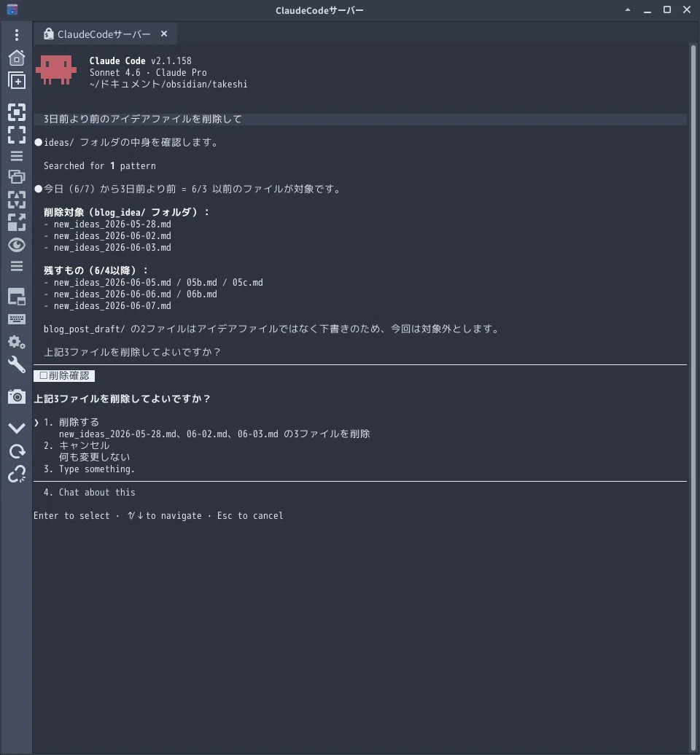Screen dimensions: 700x755
Task: Toggle scaled mode with the diagonal-arrow frame icon
Action: pos(16,222)
